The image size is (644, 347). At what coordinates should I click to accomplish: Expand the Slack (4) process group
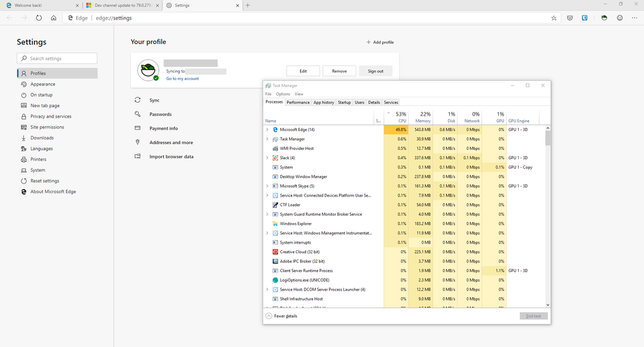(267, 158)
